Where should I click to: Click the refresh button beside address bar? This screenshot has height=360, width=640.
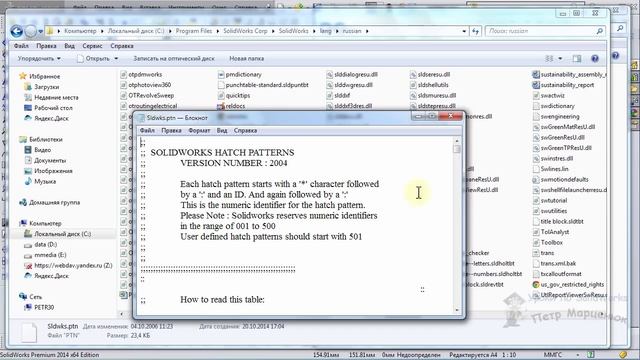tap(476, 31)
